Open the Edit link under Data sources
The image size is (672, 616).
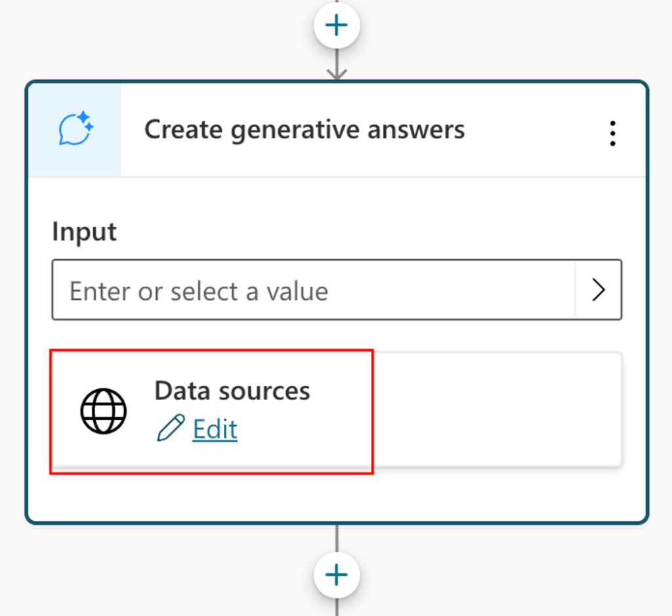tap(215, 429)
